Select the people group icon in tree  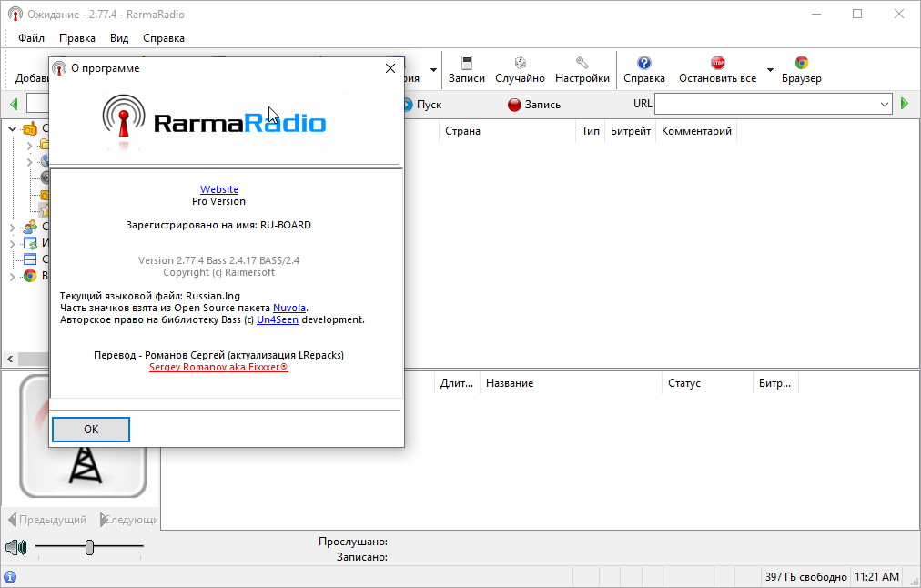click(x=29, y=227)
